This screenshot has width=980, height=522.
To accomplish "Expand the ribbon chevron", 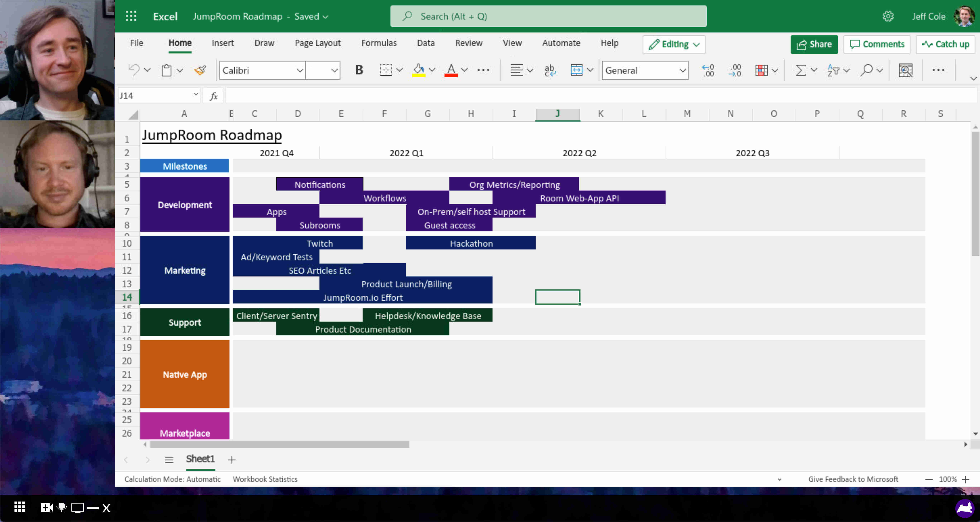I will pos(973,78).
